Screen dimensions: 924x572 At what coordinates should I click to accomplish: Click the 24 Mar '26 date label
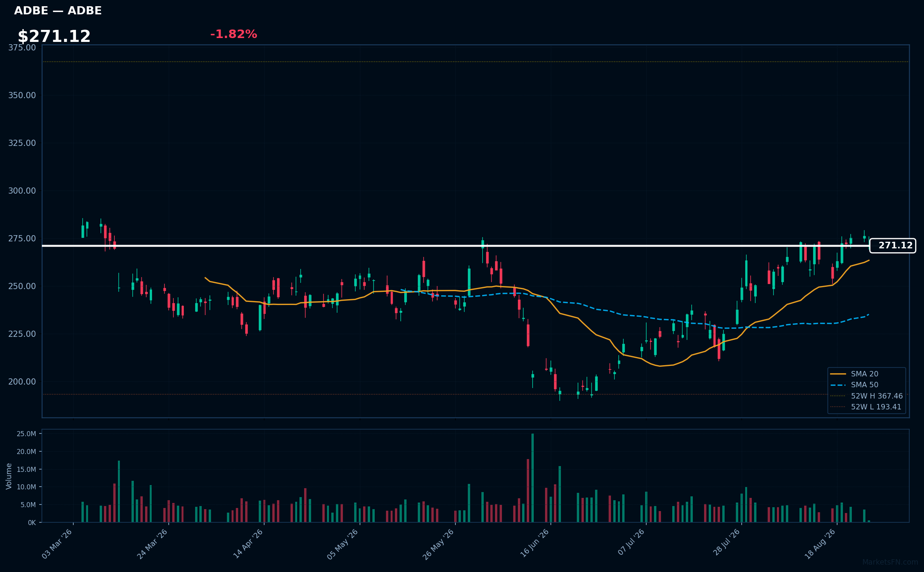tap(152, 544)
